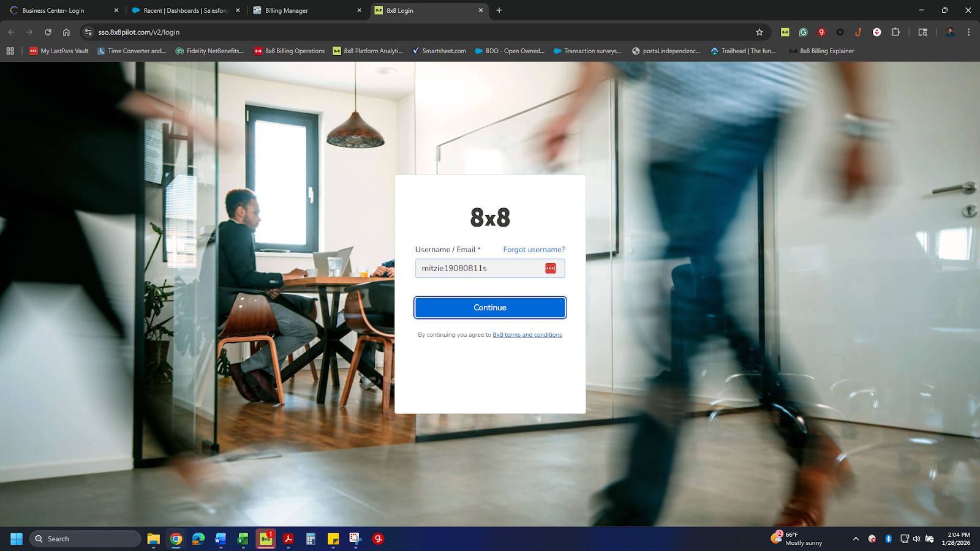This screenshot has width=980, height=551.
Task: Open the 8x8 app from the taskbar
Action: tap(266, 539)
